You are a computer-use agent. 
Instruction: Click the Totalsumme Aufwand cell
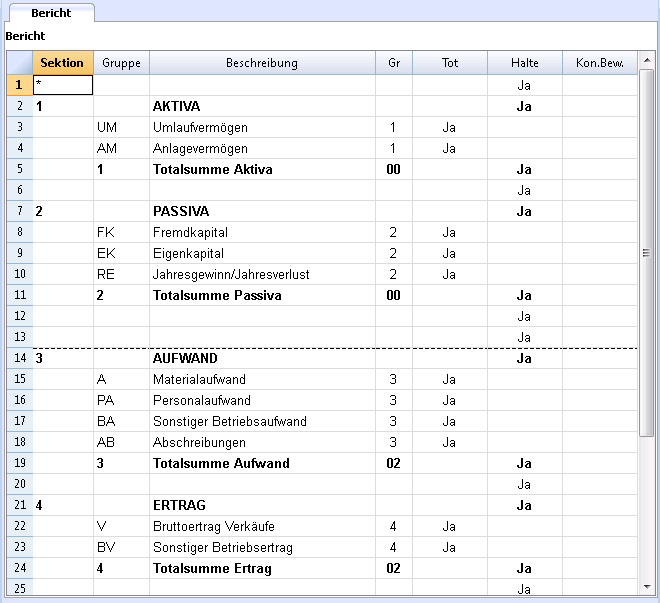(x=262, y=463)
